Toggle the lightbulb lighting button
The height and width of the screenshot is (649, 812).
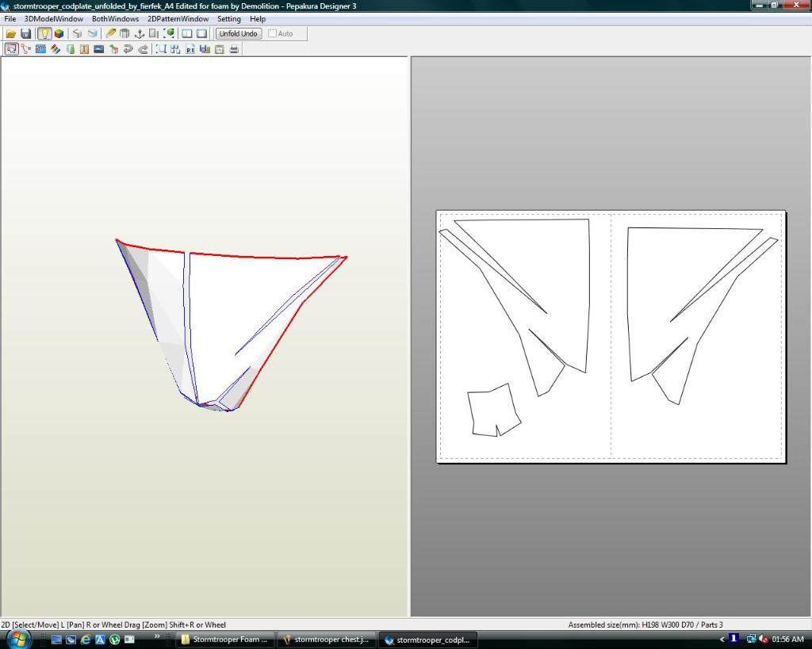pos(44,34)
